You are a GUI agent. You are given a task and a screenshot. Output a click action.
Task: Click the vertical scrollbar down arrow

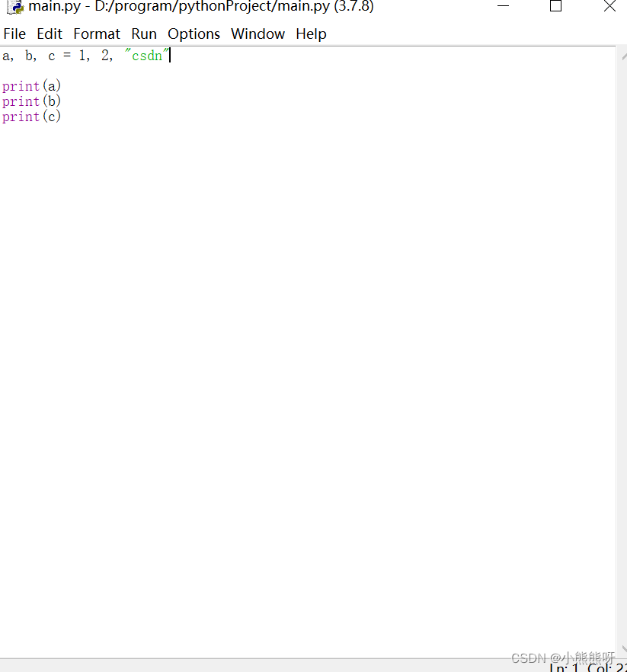tap(623, 649)
